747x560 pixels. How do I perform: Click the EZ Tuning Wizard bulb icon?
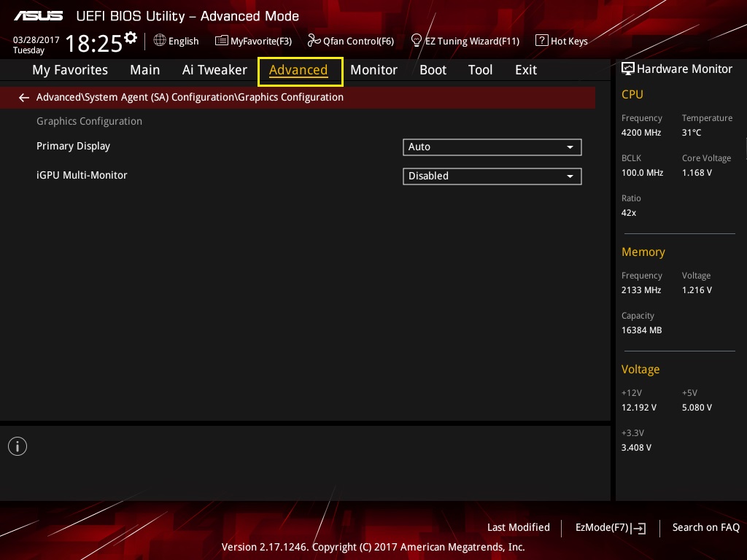tap(416, 41)
